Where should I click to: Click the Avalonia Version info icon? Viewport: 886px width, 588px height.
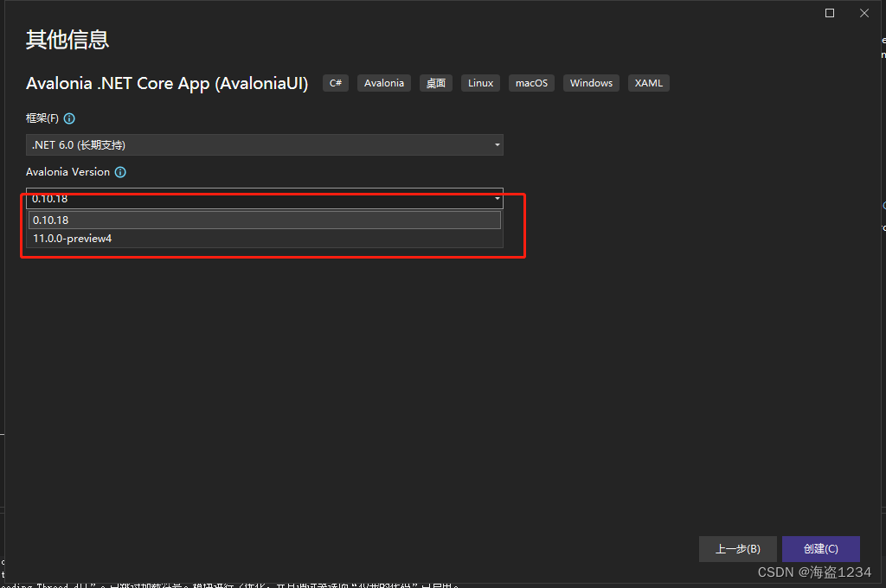[120, 171]
